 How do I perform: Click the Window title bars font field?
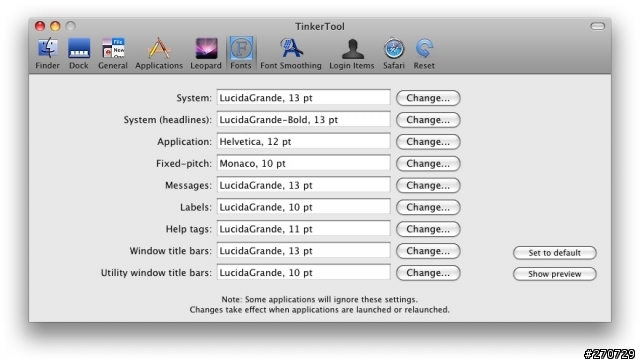click(x=303, y=251)
